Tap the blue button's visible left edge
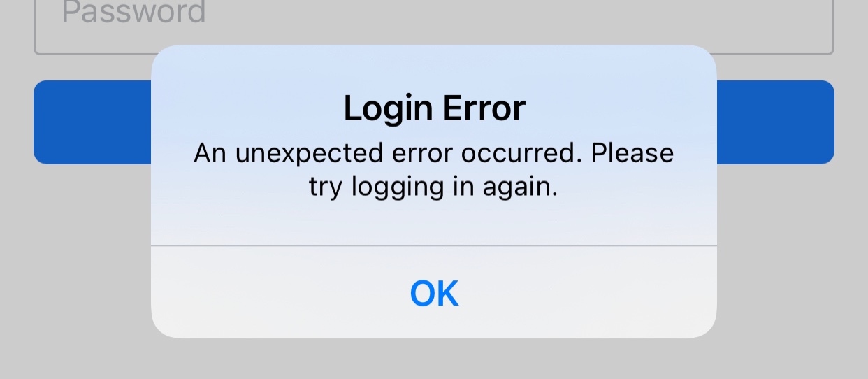Screen dimensions: 868x379 [92, 122]
